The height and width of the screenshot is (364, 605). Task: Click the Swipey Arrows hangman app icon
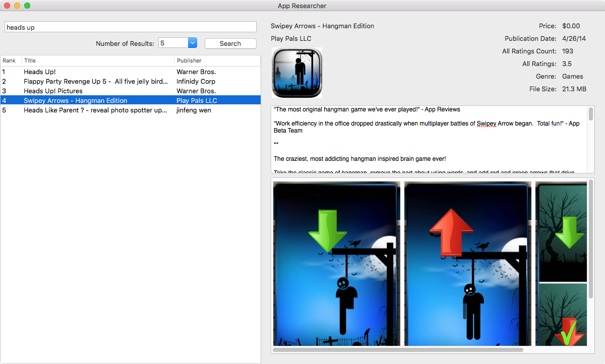point(297,73)
